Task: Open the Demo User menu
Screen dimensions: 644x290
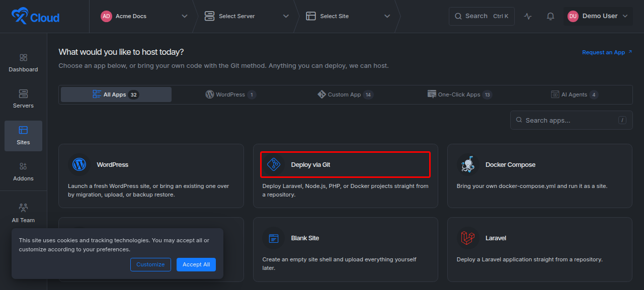Action: 598,16
